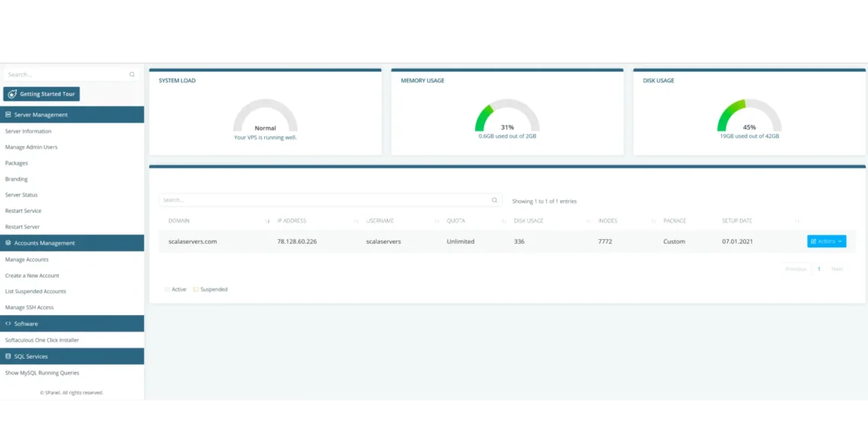Open Manage Admin Users

(x=31, y=147)
